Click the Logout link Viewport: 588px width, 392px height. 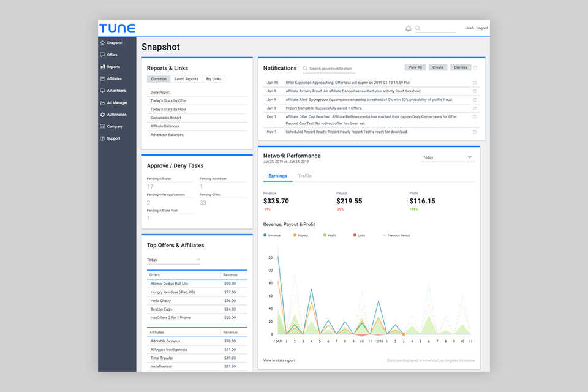pos(482,28)
